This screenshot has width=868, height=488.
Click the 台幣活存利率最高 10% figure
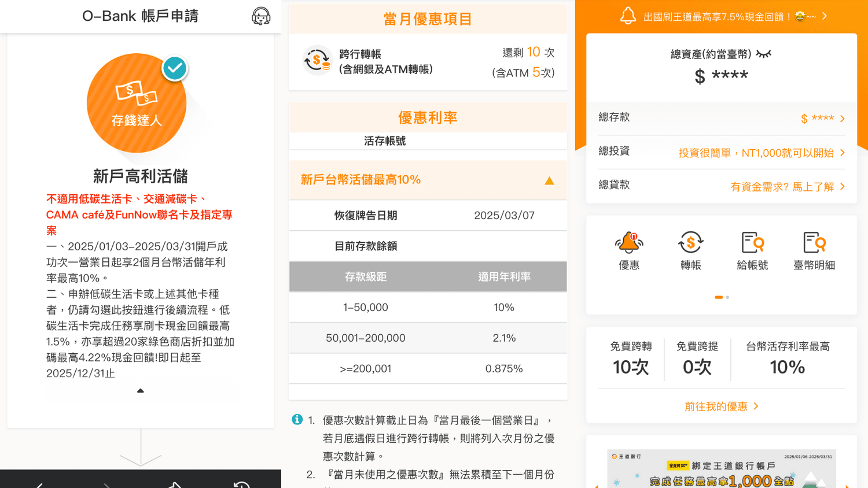(x=788, y=367)
